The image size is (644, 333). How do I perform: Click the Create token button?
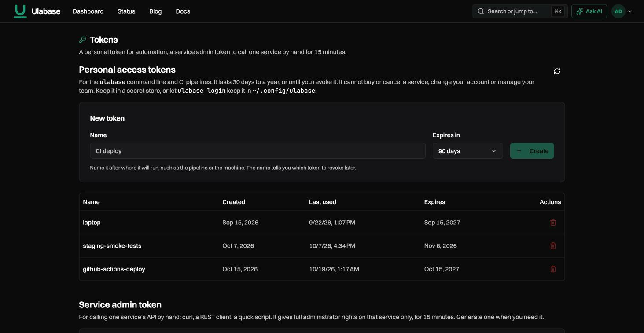coord(532,151)
